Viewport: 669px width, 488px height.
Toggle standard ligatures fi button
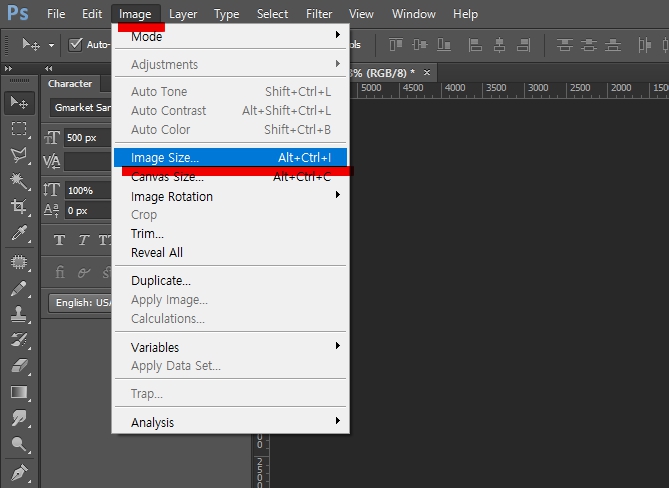[60, 272]
